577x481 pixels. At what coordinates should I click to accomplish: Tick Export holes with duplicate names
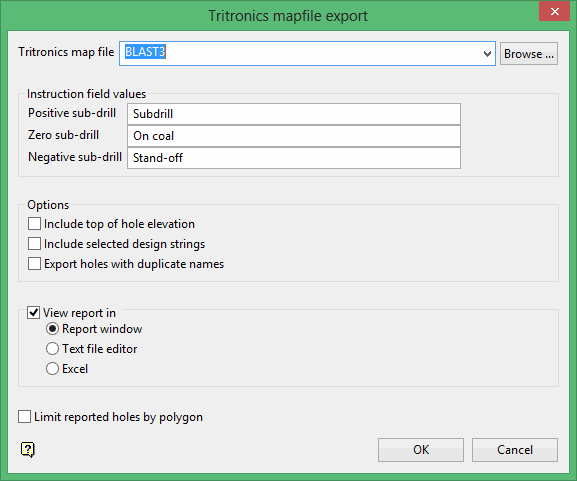34,264
